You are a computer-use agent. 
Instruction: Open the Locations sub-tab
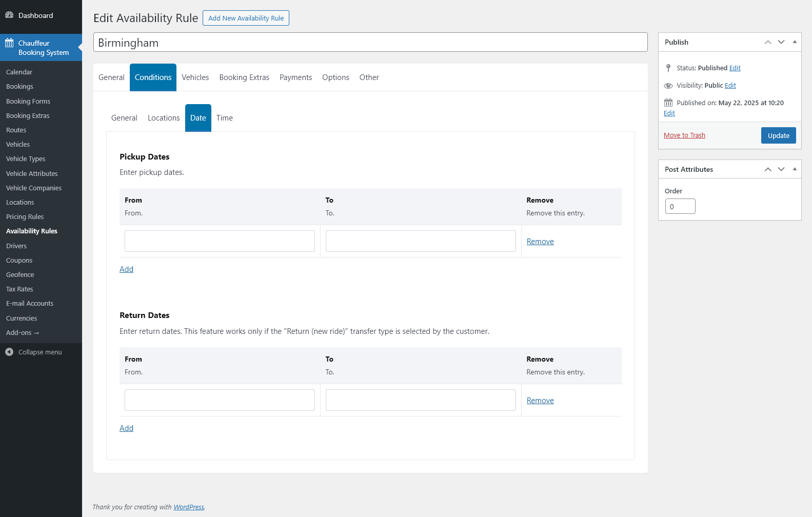[164, 118]
